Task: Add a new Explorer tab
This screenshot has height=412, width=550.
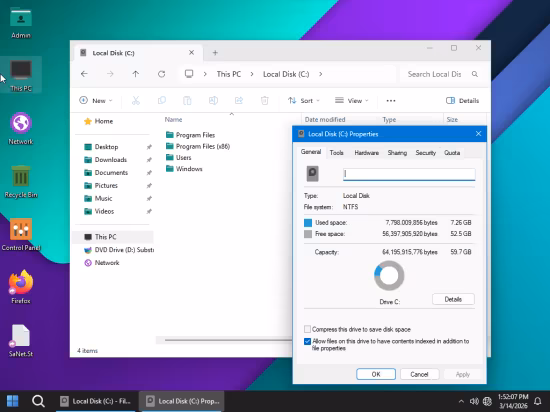Action: (215, 53)
